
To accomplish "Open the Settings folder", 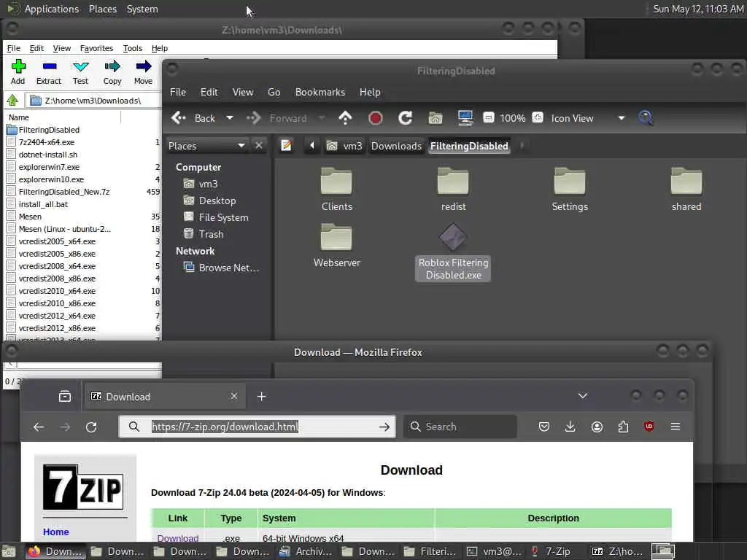I will pyautogui.click(x=570, y=190).
